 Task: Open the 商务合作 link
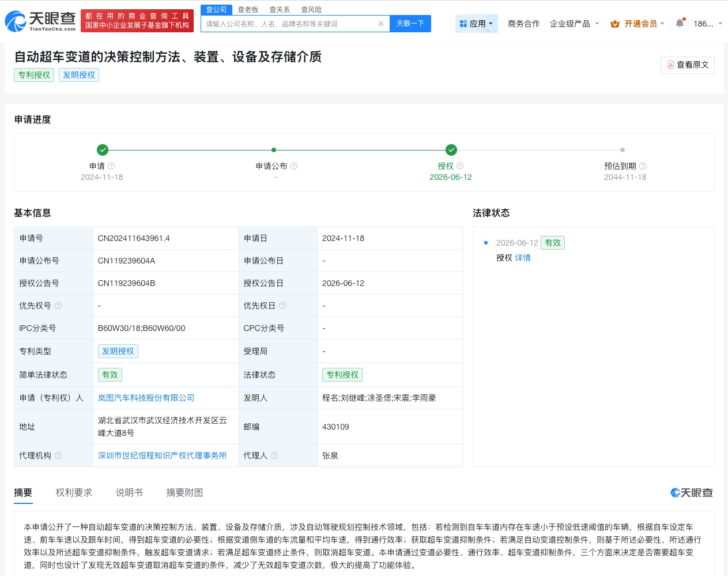524,24
